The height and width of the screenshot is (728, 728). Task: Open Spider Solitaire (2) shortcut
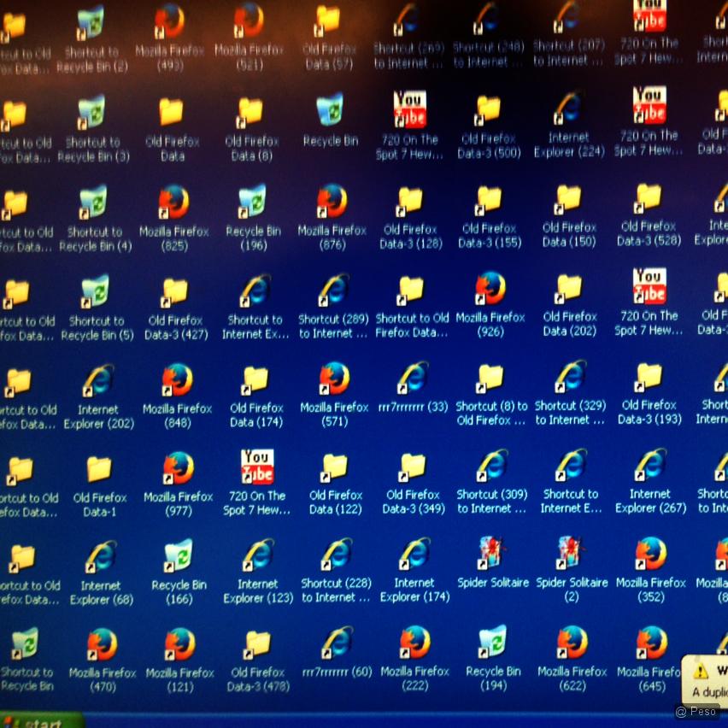571,555
